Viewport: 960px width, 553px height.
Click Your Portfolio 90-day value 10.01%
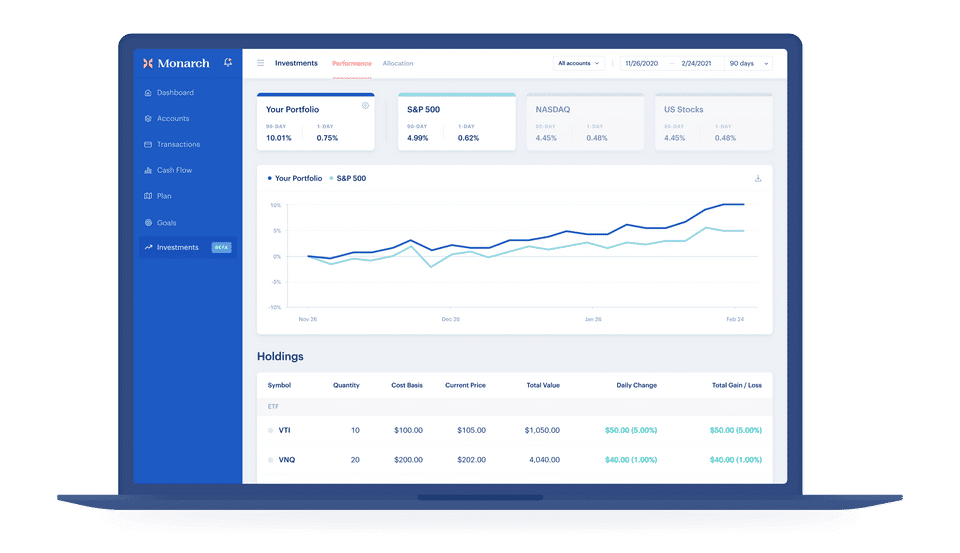point(279,138)
